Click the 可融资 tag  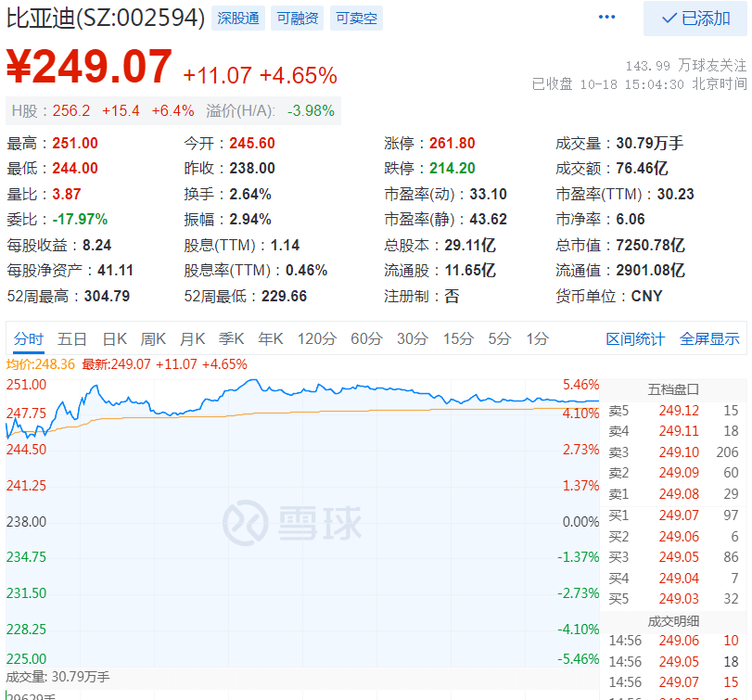pos(297,19)
